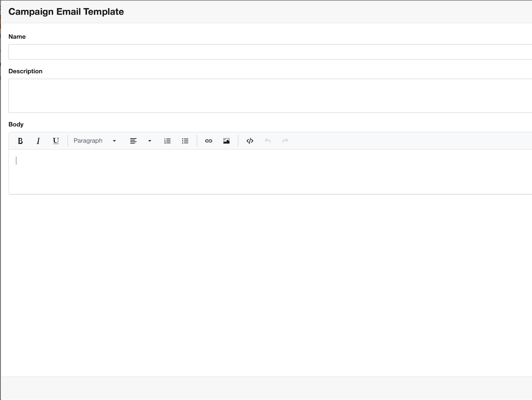Select the Campaign Email Template heading
The height and width of the screenshot is (400, 532).
tap(66, 12)
